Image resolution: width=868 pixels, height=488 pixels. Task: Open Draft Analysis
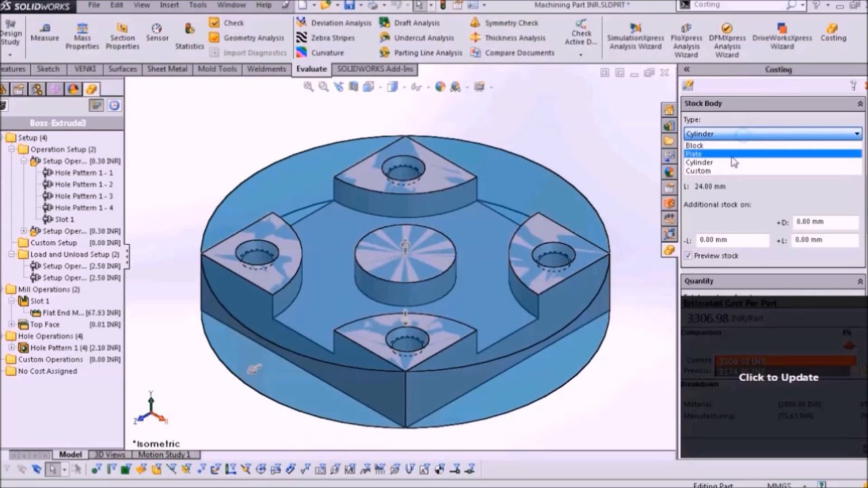coord(410,22)
